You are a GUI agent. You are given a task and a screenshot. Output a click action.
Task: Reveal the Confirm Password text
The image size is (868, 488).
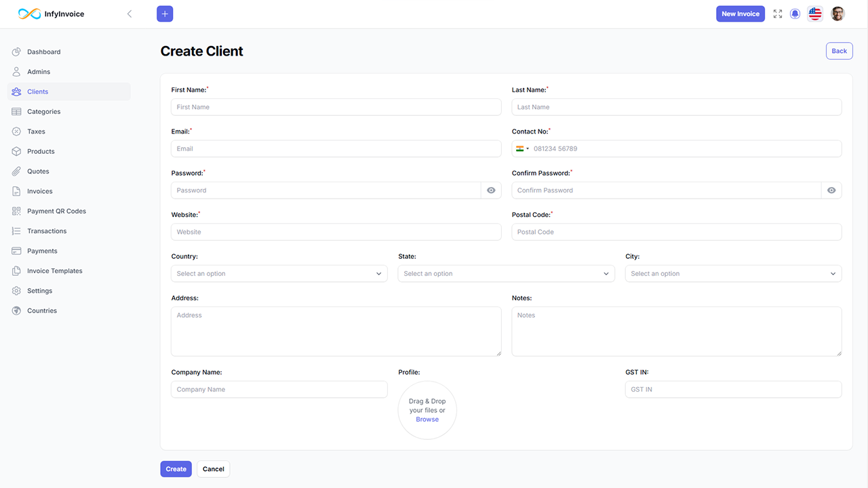tap(831, 190)
